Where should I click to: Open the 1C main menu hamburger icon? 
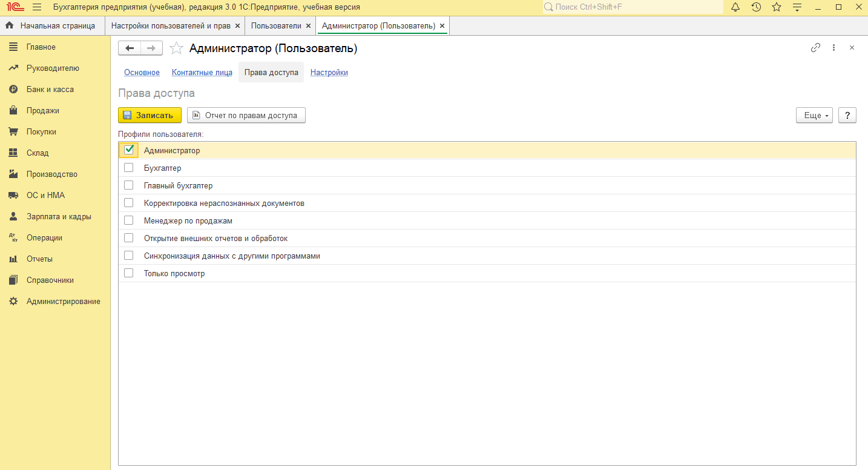[x=37, y=7]
